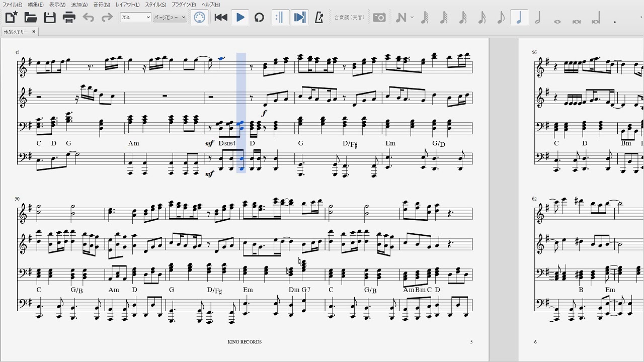644x362 pixels.
Task: Toggle pan score during playback
Action: point(300,18)
